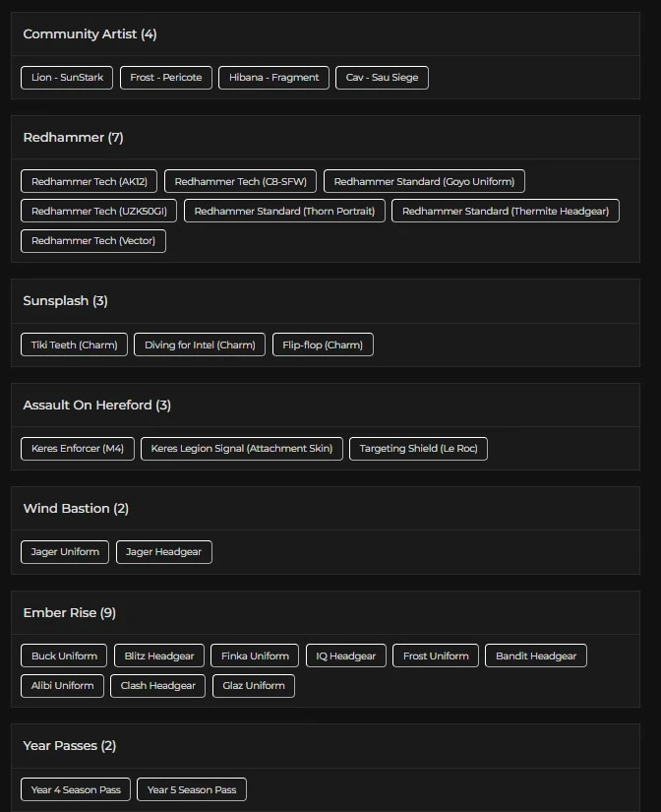Click the Buck Uniform tag

point(64,656)
